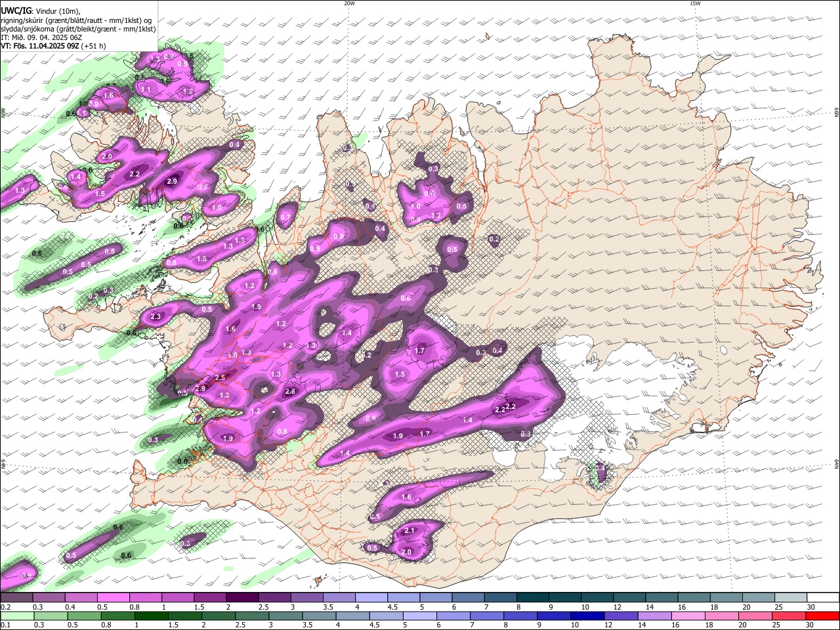This screenshot has width=840, height=630.
Task: Click the '20W' longitude label
Action: coord(349,3)
